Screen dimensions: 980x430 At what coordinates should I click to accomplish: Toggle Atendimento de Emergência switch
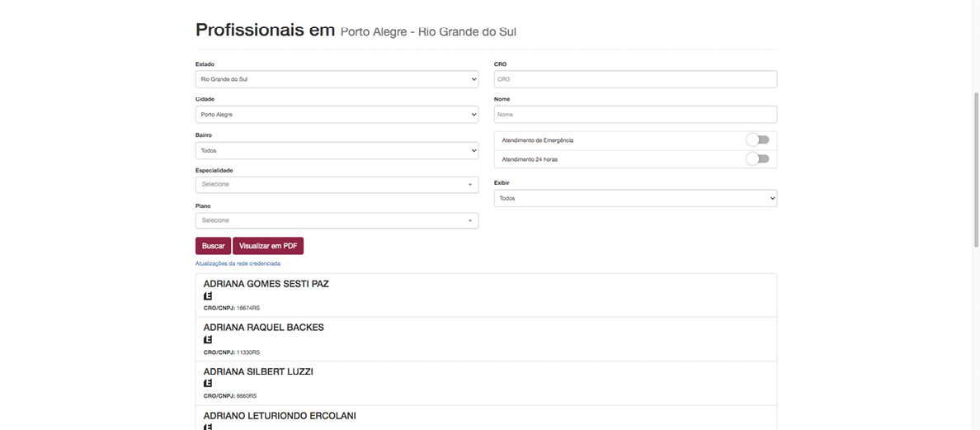[x=757, y=140]
